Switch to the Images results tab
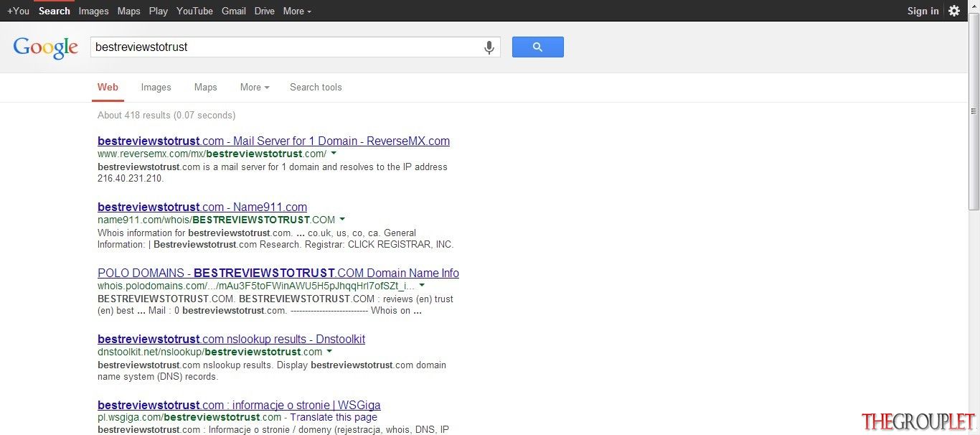Image resolution: width=980 pixels, height=435 pixels. [x=156, y=87]
